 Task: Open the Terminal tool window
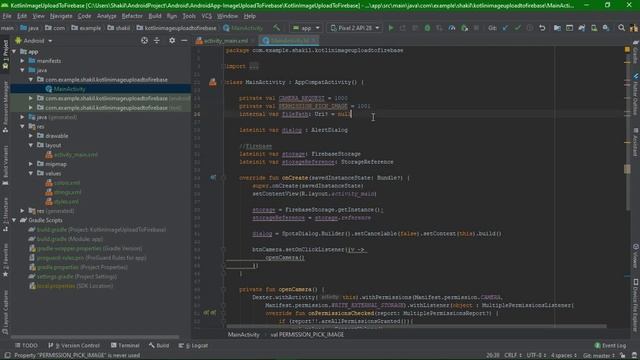click(x=125, y=345)
